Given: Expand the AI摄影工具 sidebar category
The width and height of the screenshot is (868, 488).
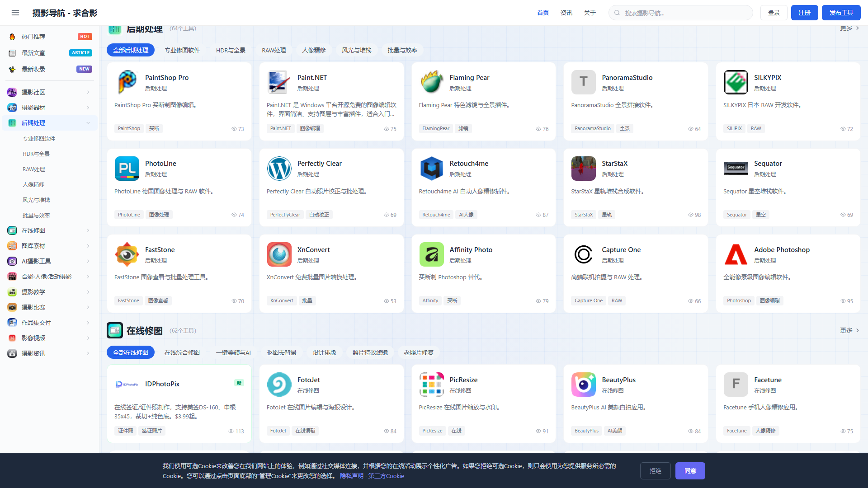Looking at the screenshot, I should point(50,261).
